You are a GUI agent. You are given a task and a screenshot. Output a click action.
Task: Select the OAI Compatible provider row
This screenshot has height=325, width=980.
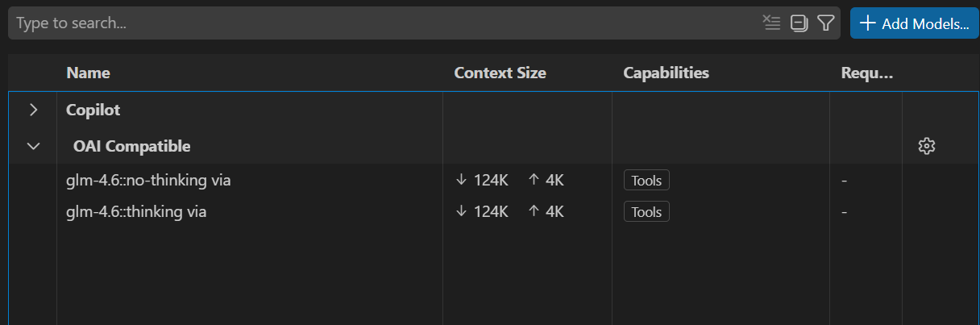[132, 146]
